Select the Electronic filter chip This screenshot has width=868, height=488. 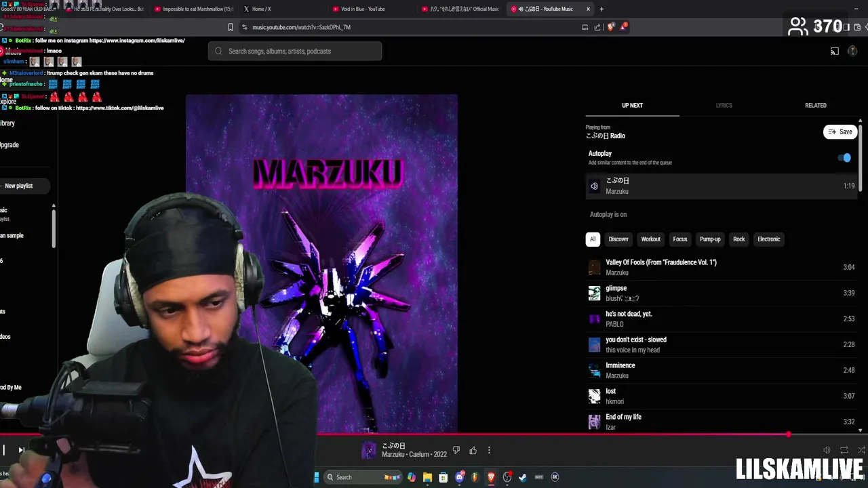click(x=768, y=239)
